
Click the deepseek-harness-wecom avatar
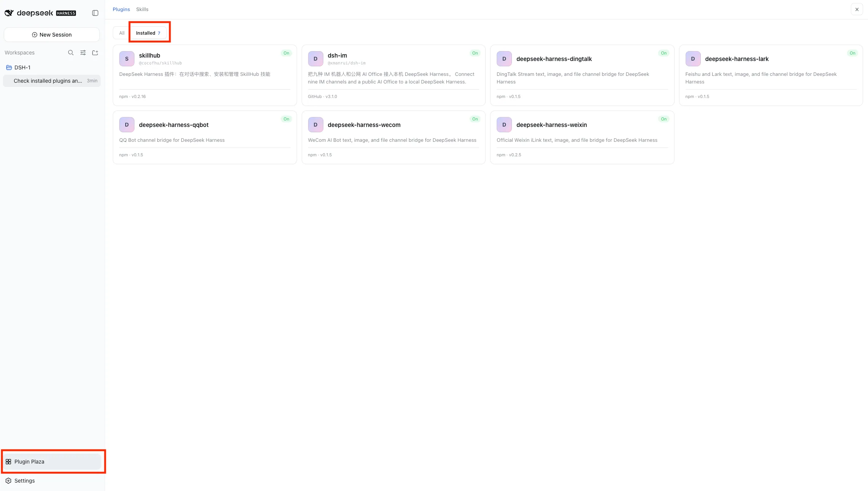click(315, 125)
